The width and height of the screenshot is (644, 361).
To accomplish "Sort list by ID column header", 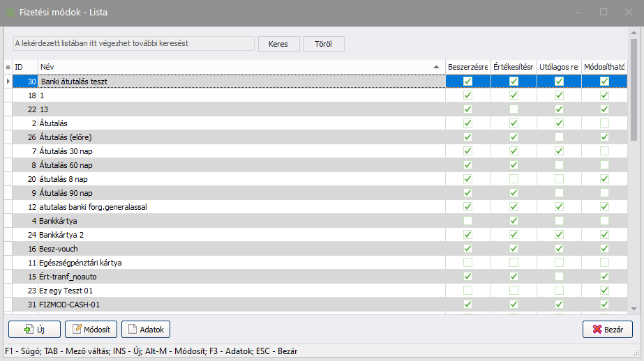I will [x=25, y=67].
